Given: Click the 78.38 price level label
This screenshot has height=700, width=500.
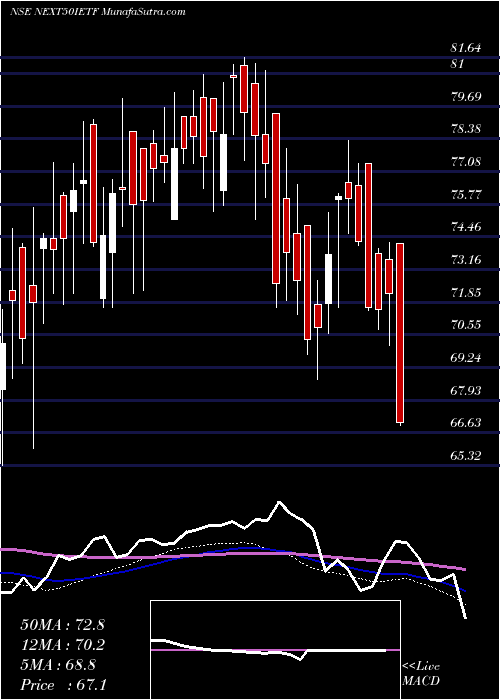Looking at the screenshot, I should (x=466, y=129).
